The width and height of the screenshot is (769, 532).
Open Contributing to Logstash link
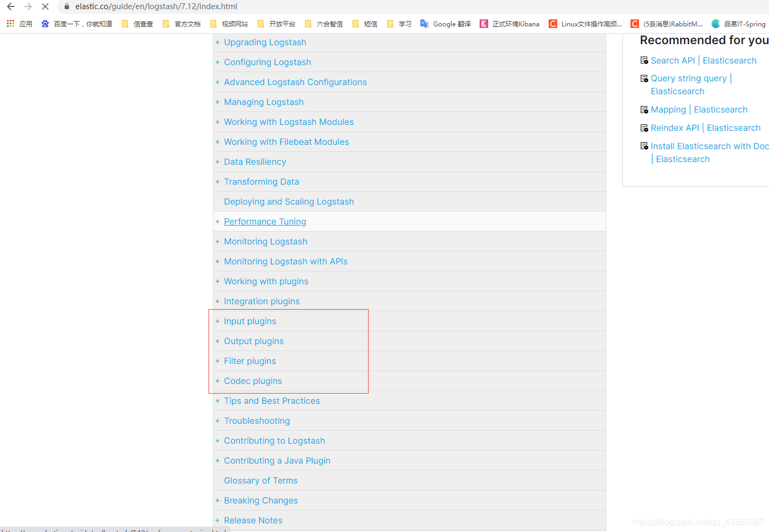274,440
